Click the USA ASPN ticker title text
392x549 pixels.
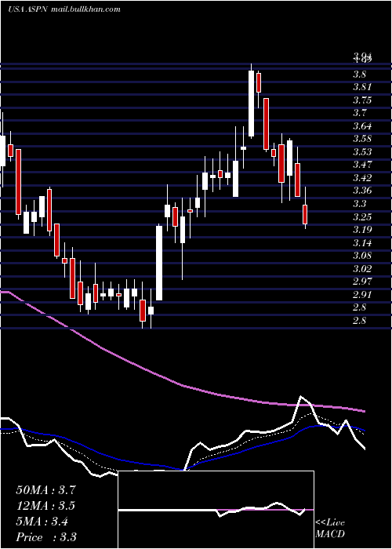coord(29,9)
